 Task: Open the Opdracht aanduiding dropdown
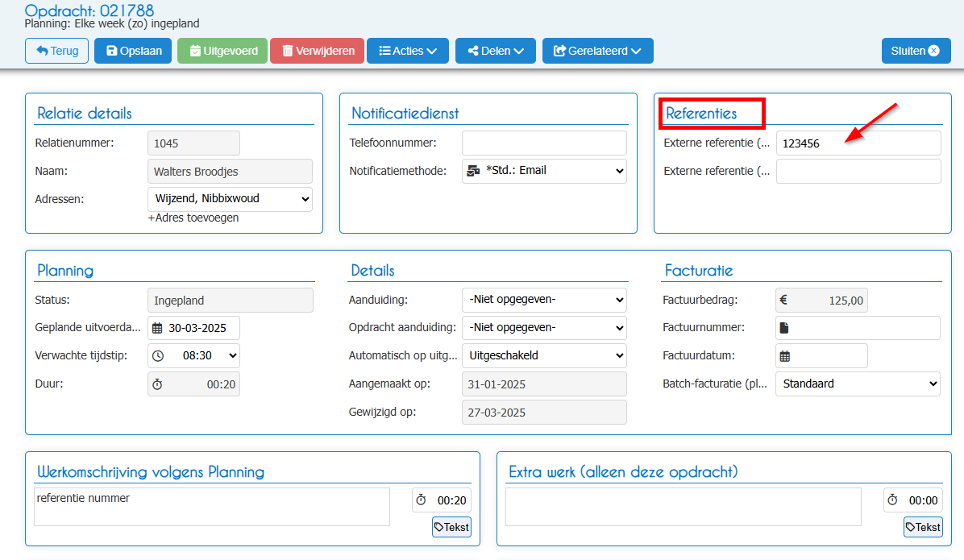click(544, 328)
